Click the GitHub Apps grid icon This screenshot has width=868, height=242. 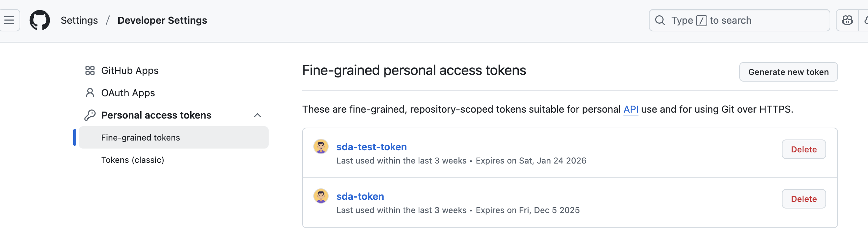coord(90,70)
